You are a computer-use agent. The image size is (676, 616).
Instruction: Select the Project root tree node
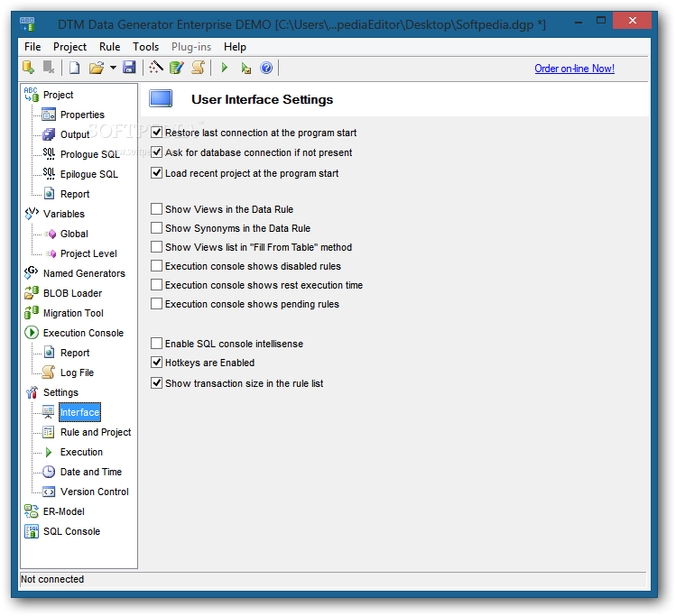pos(58,95)
